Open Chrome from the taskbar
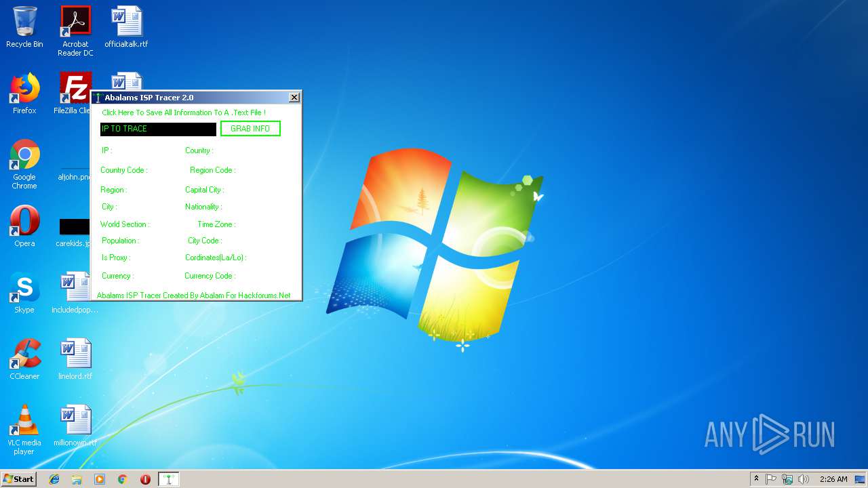The height and width of the screenshot is (488, 868). click(x=122, y=479)
